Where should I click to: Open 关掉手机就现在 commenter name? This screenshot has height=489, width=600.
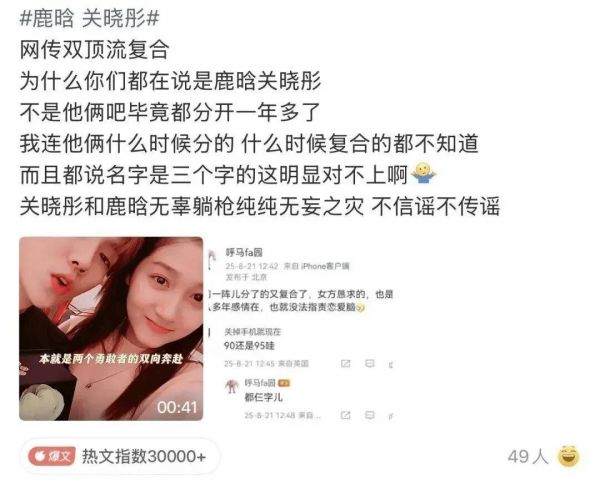253,332
